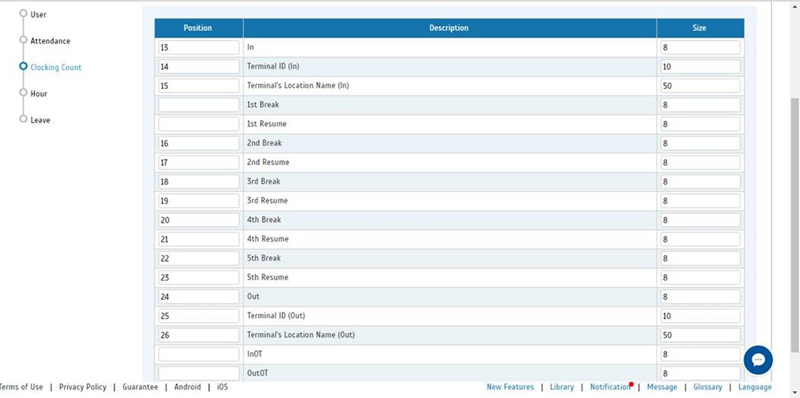This screenshot has height=398, width=800.
Task: Open the Library link
Action: pyautogui.click(x=562, y=387)
